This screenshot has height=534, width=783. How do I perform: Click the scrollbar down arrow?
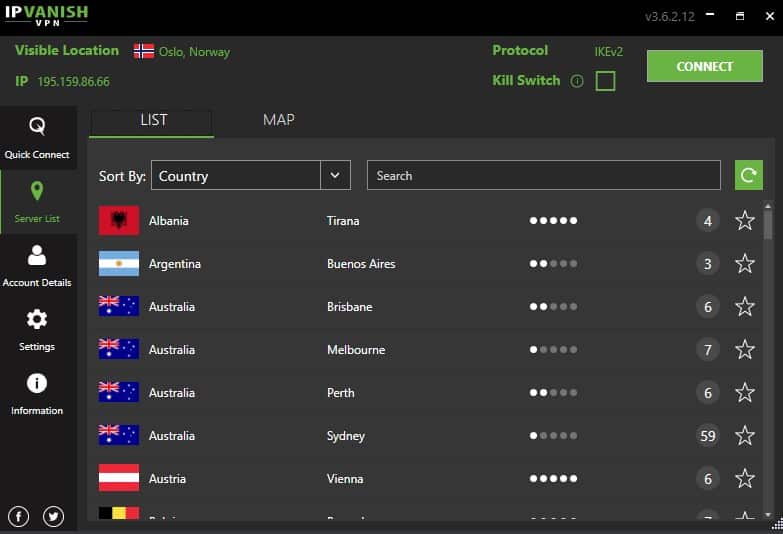[768, 515]
